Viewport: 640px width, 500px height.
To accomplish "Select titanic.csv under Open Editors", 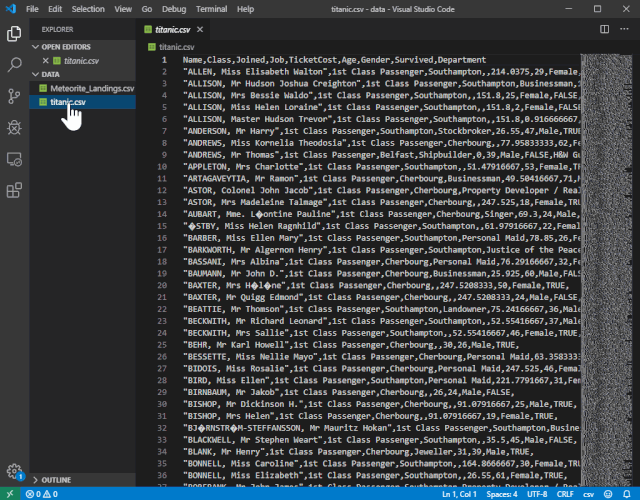I will pyautogui.click(x=83, y=60).
